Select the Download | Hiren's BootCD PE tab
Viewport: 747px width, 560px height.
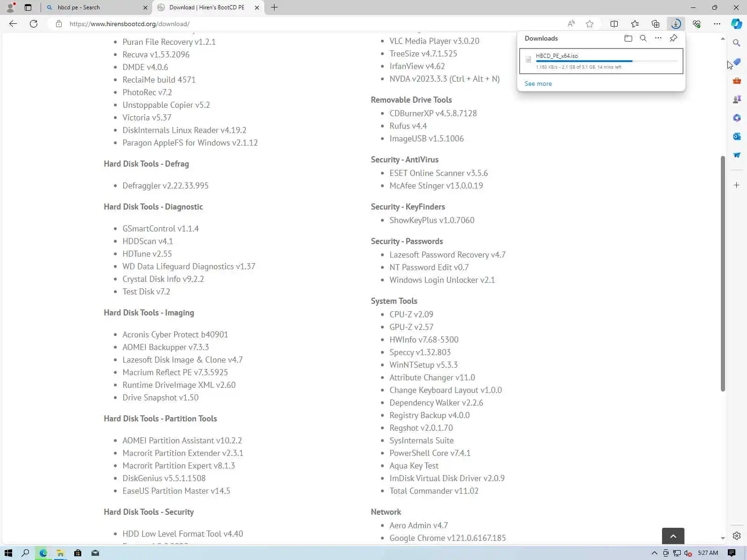207,7
